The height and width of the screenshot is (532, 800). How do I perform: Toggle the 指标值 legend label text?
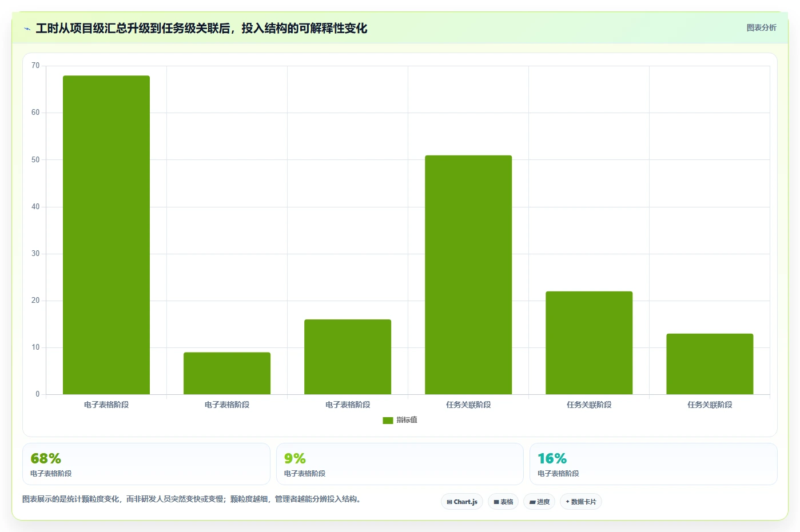point(407,420)
